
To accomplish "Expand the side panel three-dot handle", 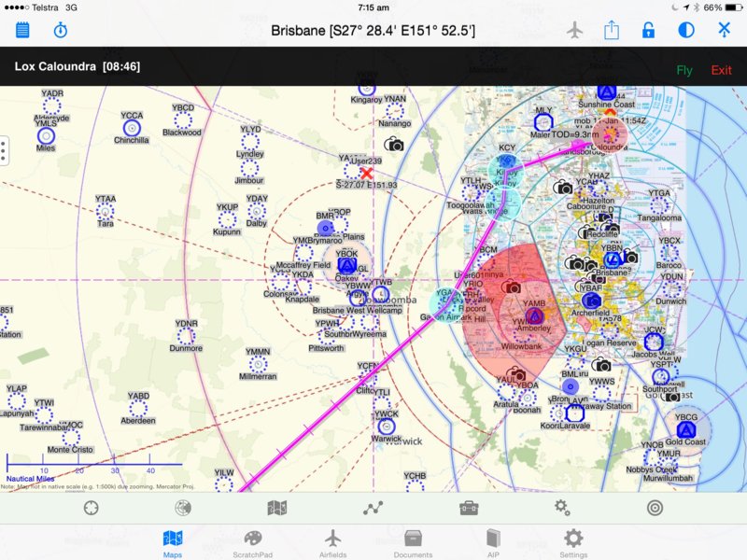I will (4, 150).
